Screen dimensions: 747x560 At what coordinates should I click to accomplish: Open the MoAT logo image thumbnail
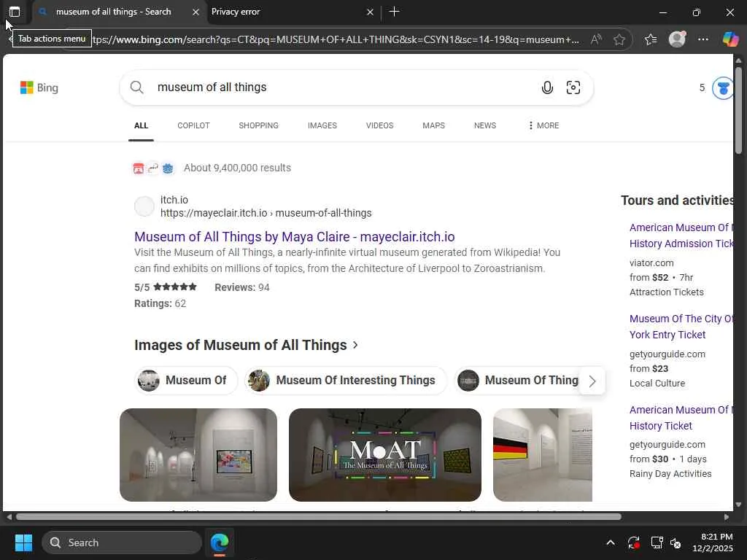point(385,455)
